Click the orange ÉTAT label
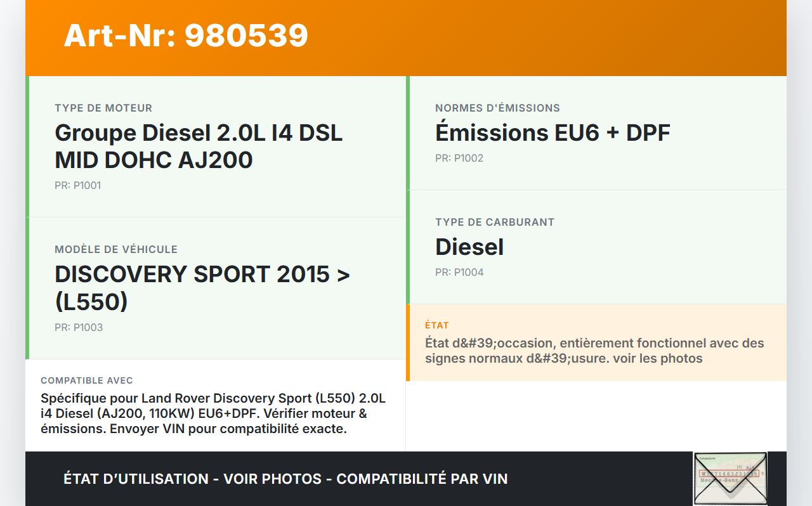 437,325
